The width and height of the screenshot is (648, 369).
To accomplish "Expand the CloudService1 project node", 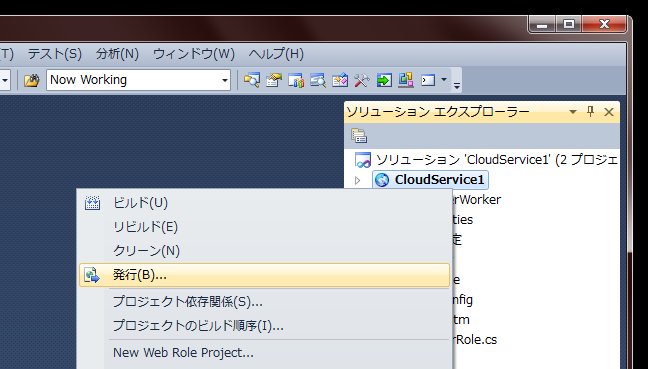I will 358,180.
